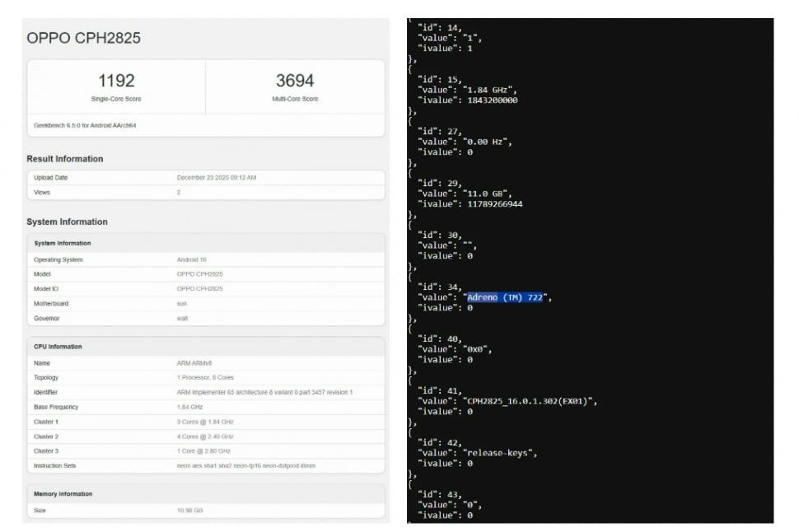Click the "release-keys" value in JSON

(498, 453)
